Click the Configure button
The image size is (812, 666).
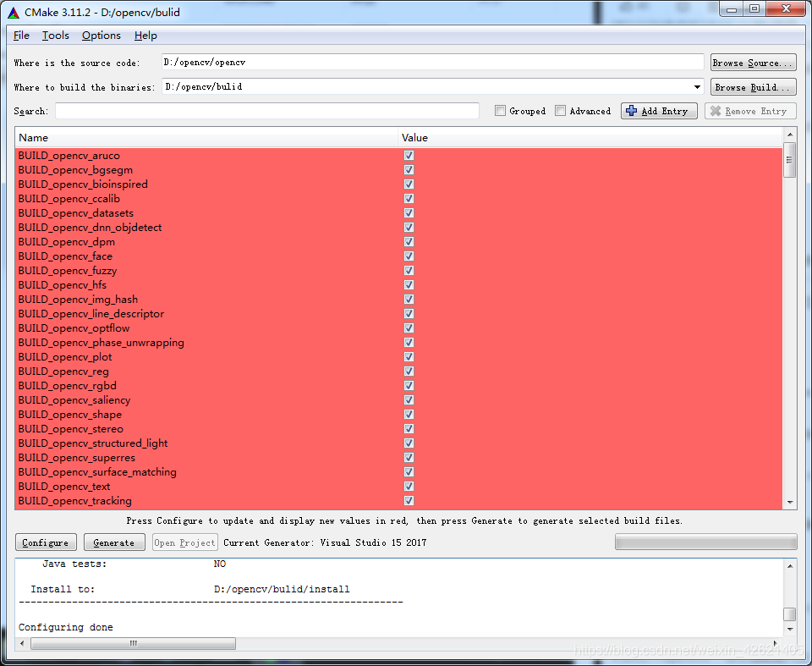46,542
